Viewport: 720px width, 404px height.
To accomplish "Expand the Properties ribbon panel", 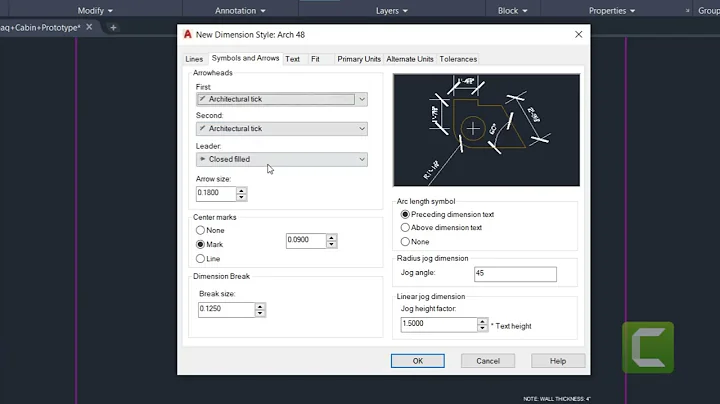I will point(612,11).
